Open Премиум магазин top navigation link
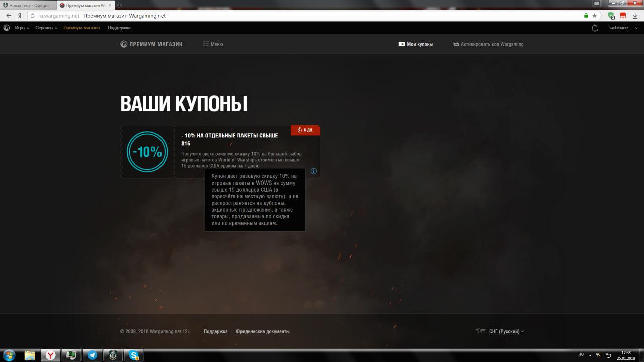Screen dimensions: 644x362 coord(82,28)
